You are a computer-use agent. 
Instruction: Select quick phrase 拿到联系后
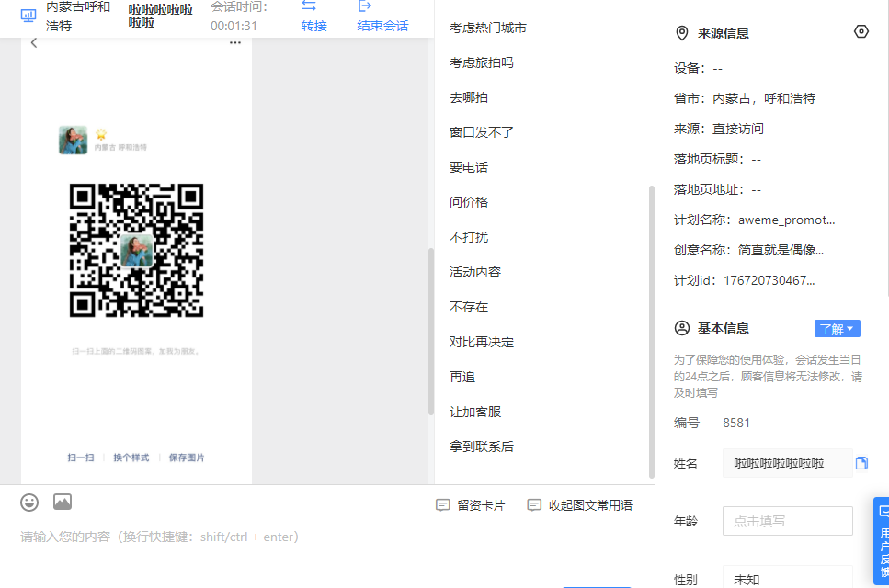(482, 447)
